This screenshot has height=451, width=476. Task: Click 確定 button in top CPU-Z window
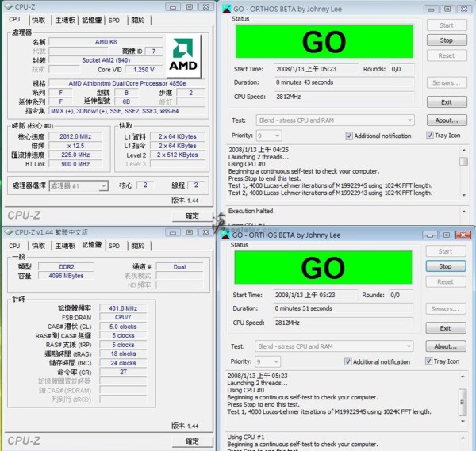click(192, 216)
